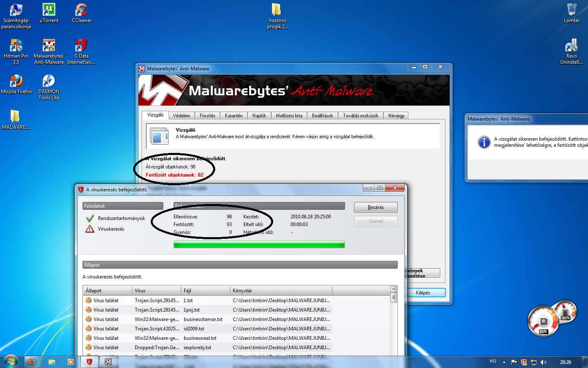Click the Windows Start orb
This screenshot has width=588, height=368.
[11, 361]
